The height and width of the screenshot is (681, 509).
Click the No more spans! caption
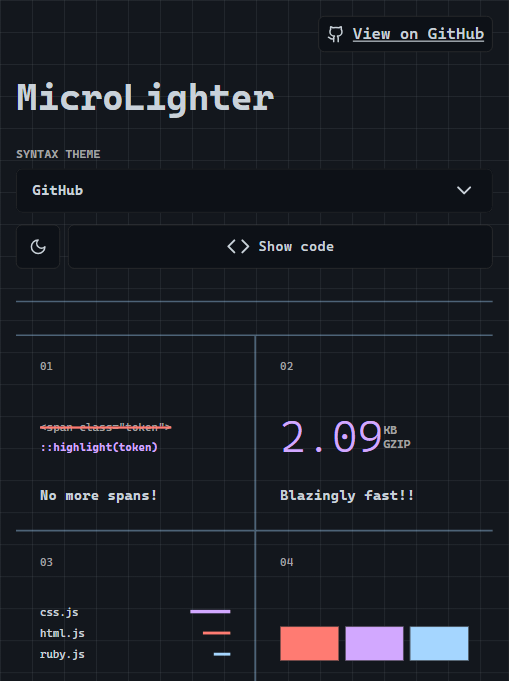pyautogui.click(x=98, y=495)
